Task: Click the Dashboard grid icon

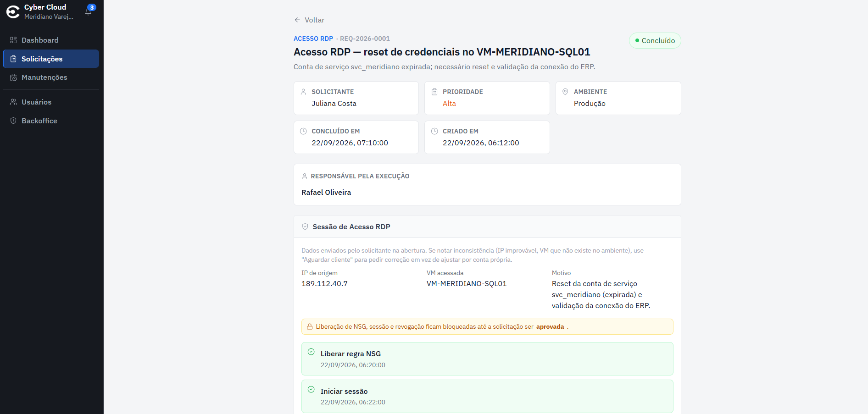Action: point(13,40)
